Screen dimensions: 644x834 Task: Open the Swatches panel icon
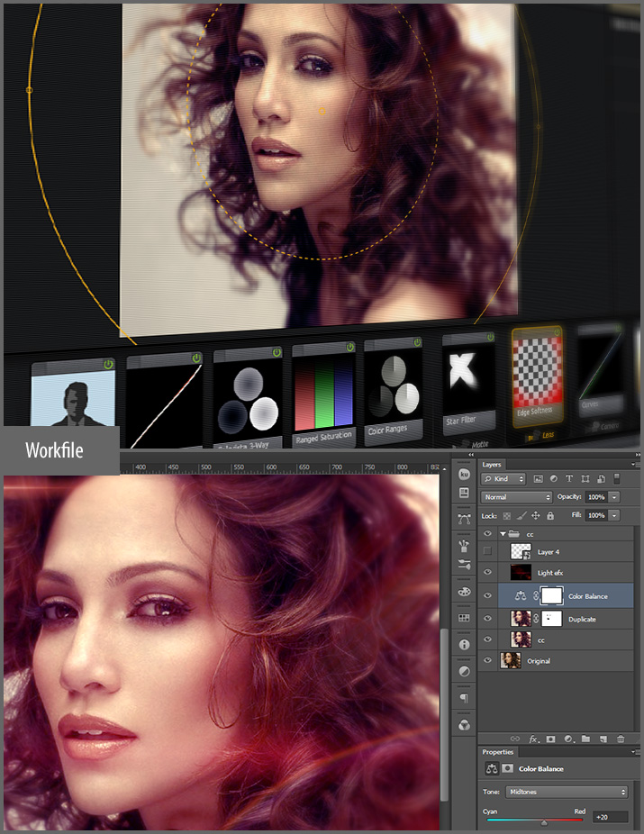tap(465, 618)
